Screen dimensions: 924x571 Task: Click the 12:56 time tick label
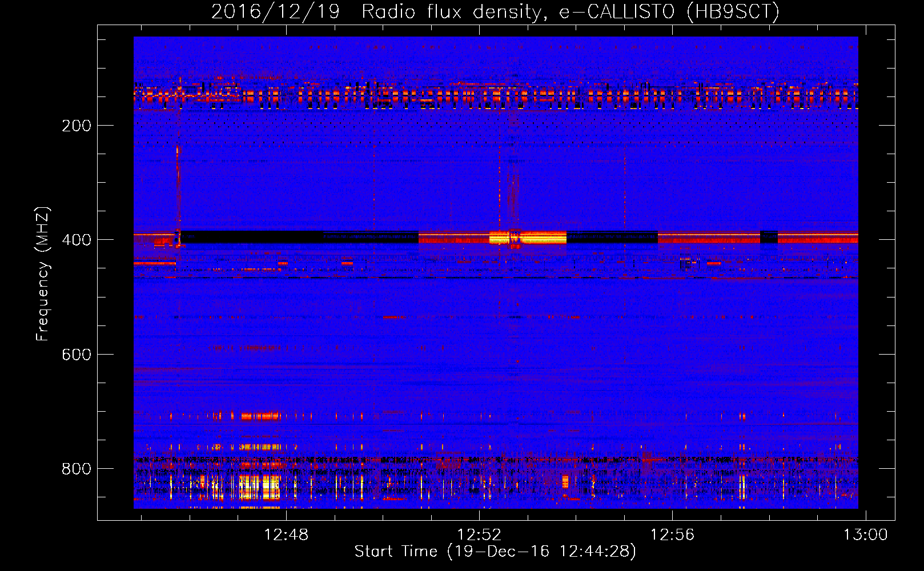pyautogui.click(x=672, y=535)
